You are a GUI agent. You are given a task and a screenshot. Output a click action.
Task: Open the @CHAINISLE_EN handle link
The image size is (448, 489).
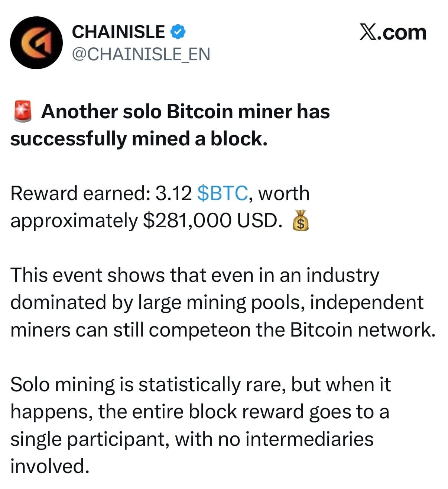141,54
